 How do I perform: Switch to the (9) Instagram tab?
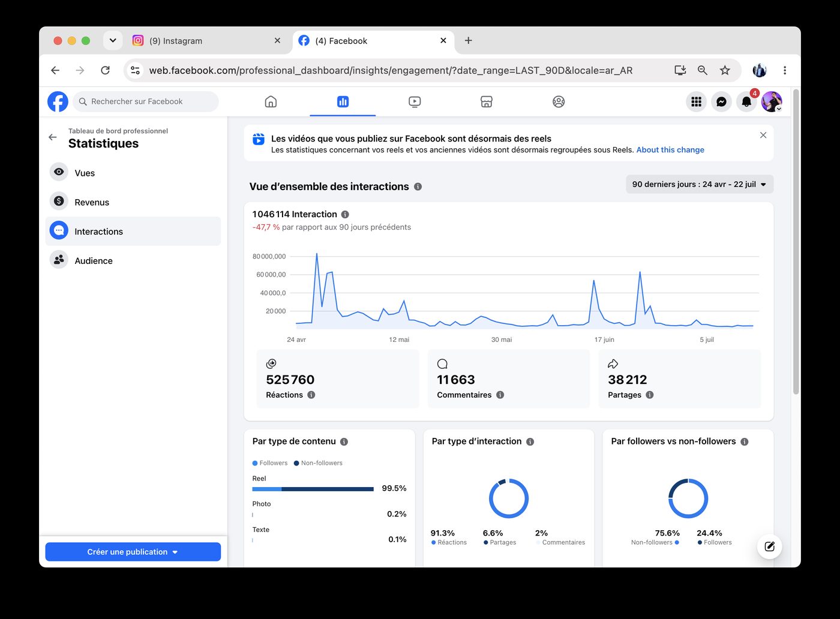[x=207, y=41]
